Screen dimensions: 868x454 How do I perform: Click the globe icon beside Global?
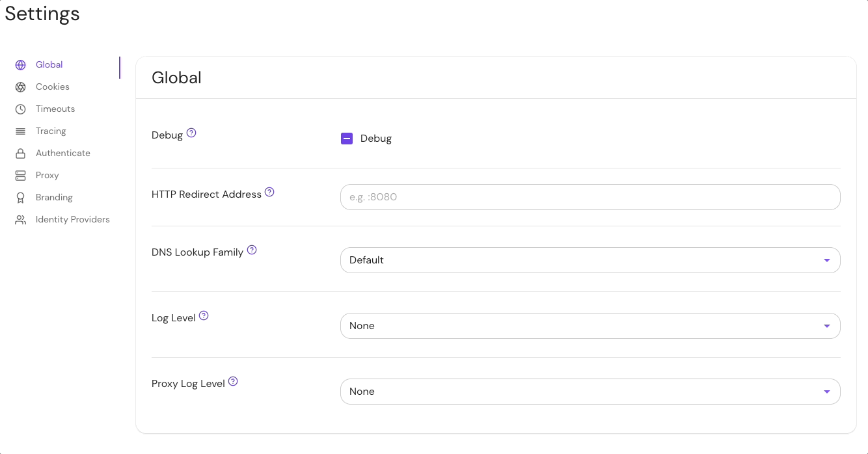21,65
